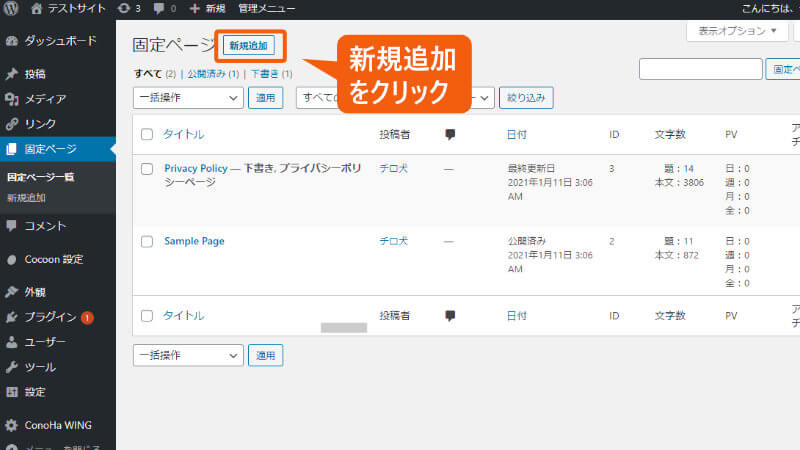Click the ツール wrench icon

tap(12, 367)
